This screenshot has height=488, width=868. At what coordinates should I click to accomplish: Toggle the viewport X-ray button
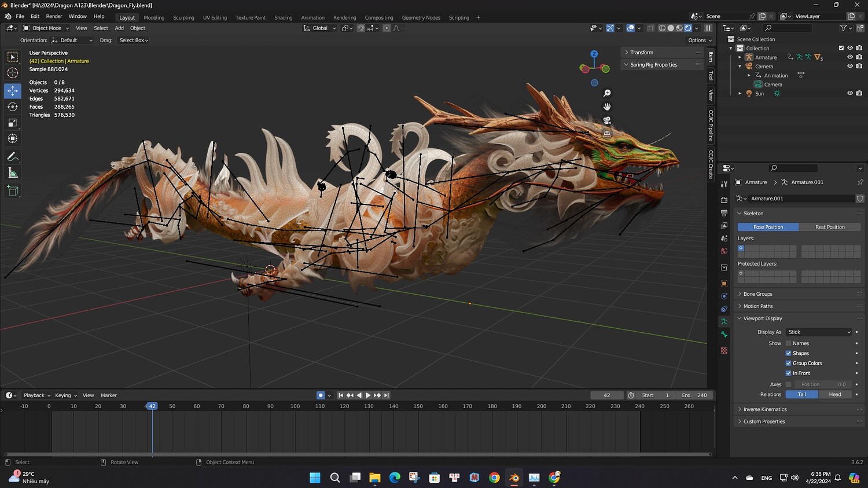(x=651, y=28)
